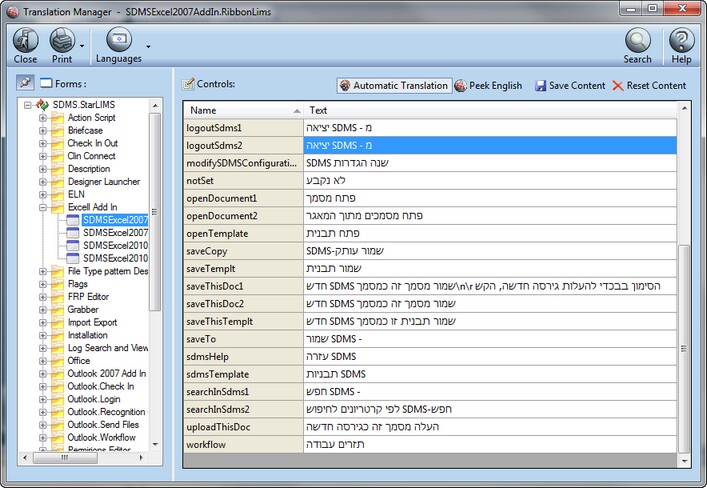
Task: Collapse the SDMS.StarLIMS root node
Action: coord(28,105)
